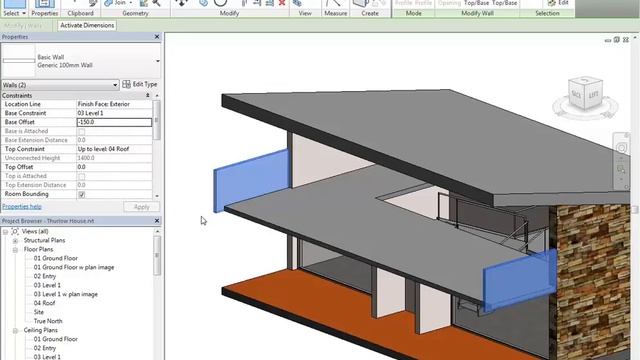This screenshot has width=640, height=360.
Task: Open the True North floor plan
Action: pos(48,321)
